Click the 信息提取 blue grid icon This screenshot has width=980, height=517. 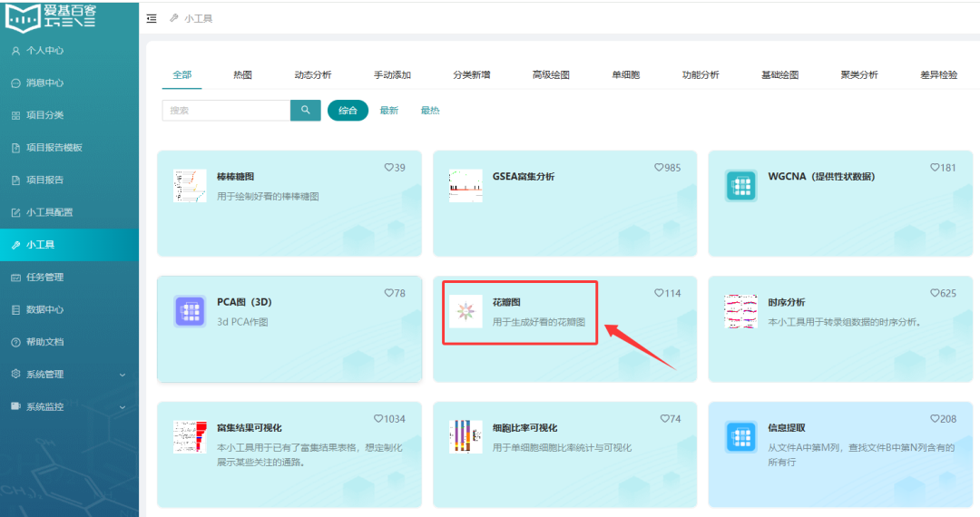741,436
